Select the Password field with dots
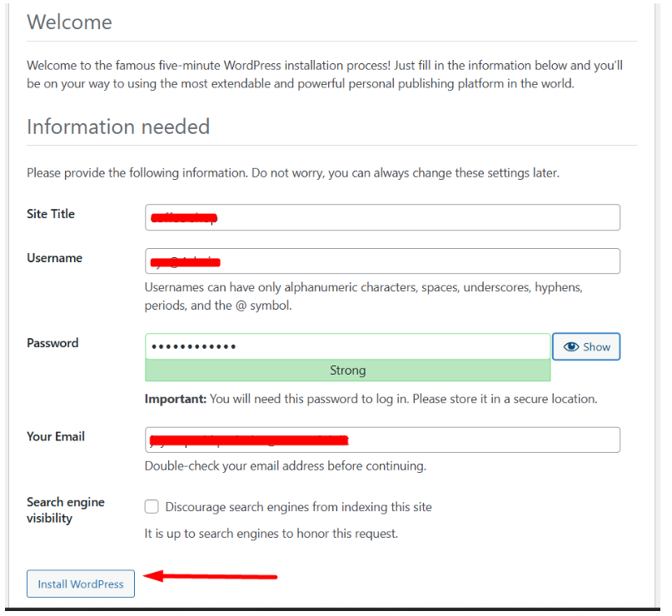The height and width of the screenshot is (616, 672). click(x=347, y=346)
